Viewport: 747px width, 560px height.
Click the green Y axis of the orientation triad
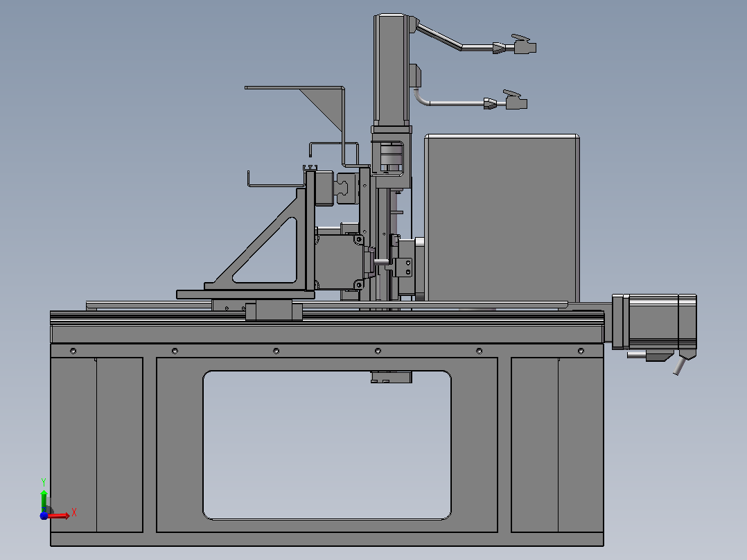[x=44, y=501]
